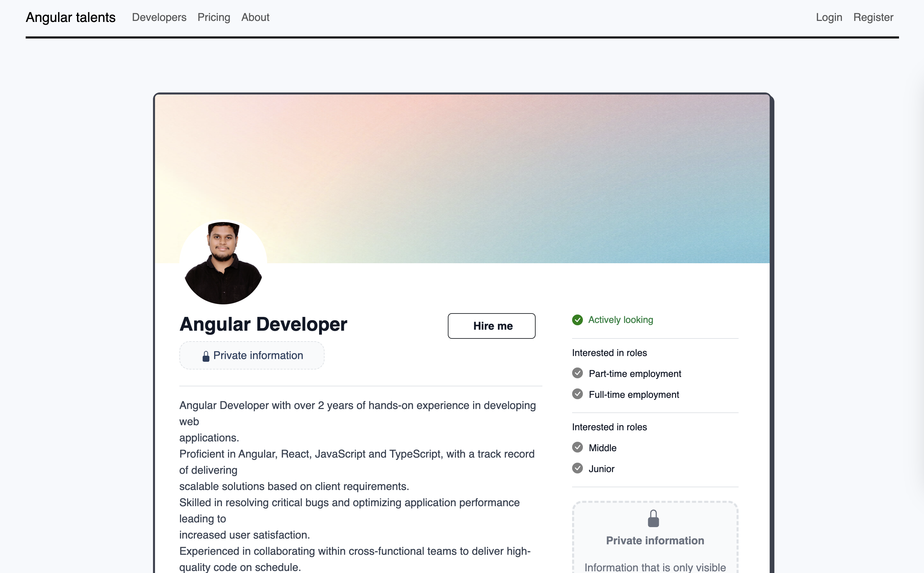Open the About menu item
924x573 pixels.
pos(255,17)
